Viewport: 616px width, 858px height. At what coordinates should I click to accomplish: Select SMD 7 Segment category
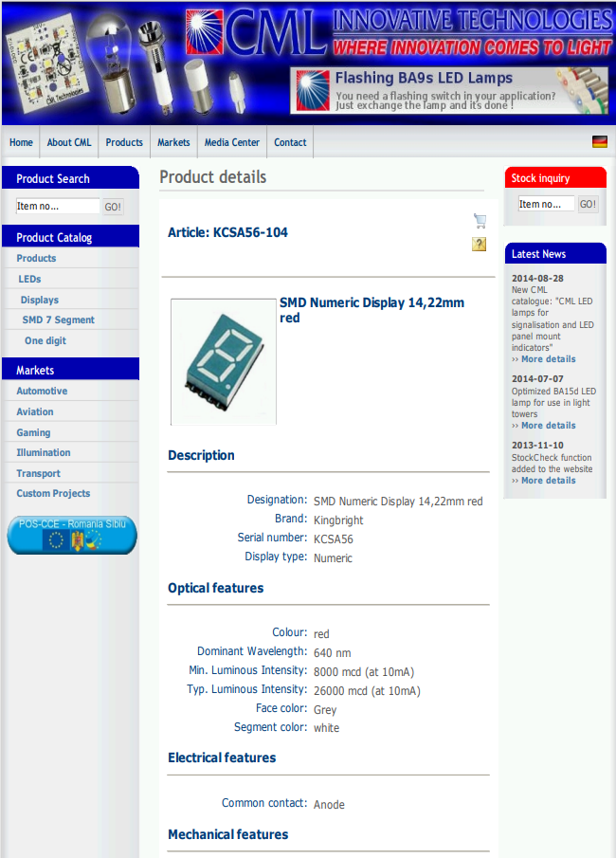pos(59,320)
